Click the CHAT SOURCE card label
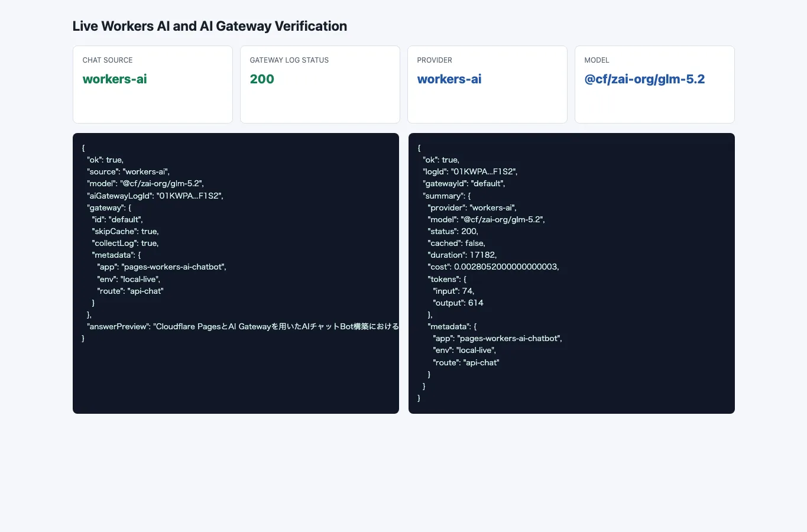This screenshot has width=807, height=532. [108, 60]
